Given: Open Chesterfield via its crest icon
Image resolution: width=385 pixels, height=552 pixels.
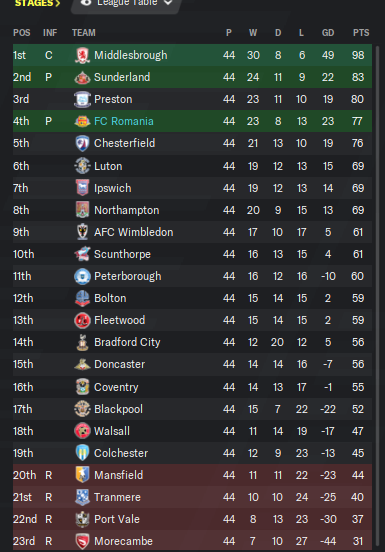Looking at the screenshot, I should tap(82, 143).
